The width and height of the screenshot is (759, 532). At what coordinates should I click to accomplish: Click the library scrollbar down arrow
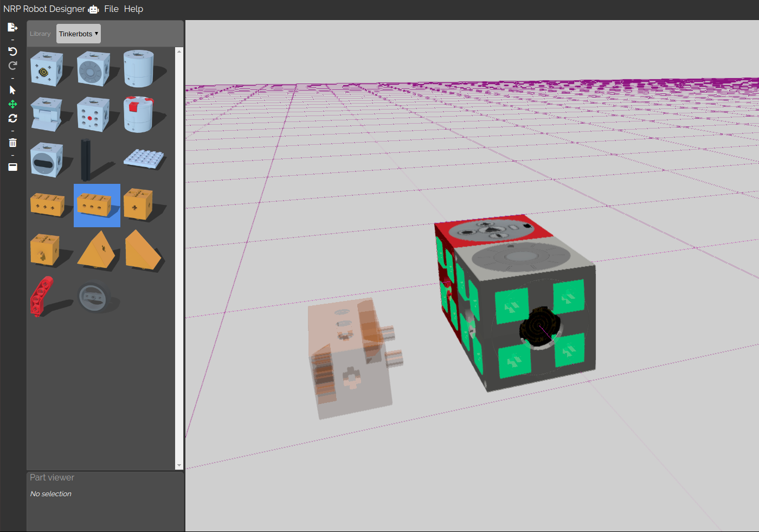point(179,465)
